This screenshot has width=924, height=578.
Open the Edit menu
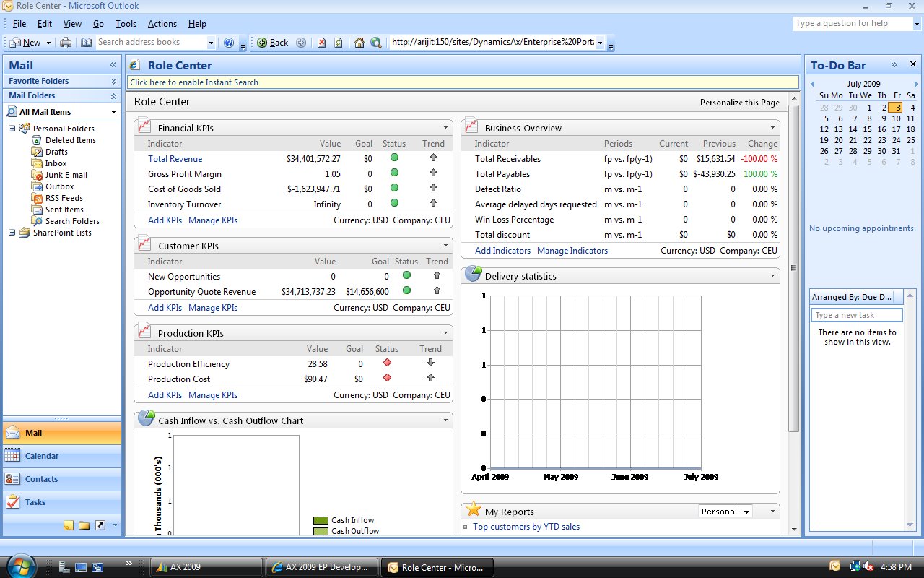[x=45, y=24]
